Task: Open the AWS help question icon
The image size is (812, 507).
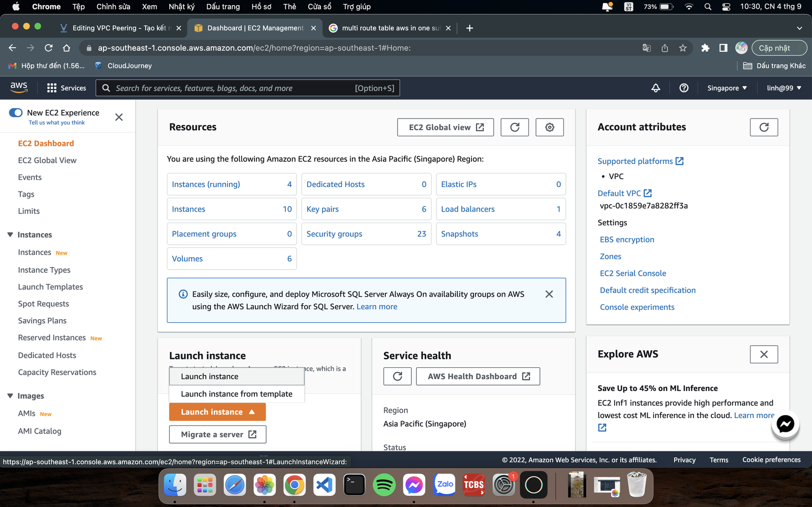Action: point(684,88)
